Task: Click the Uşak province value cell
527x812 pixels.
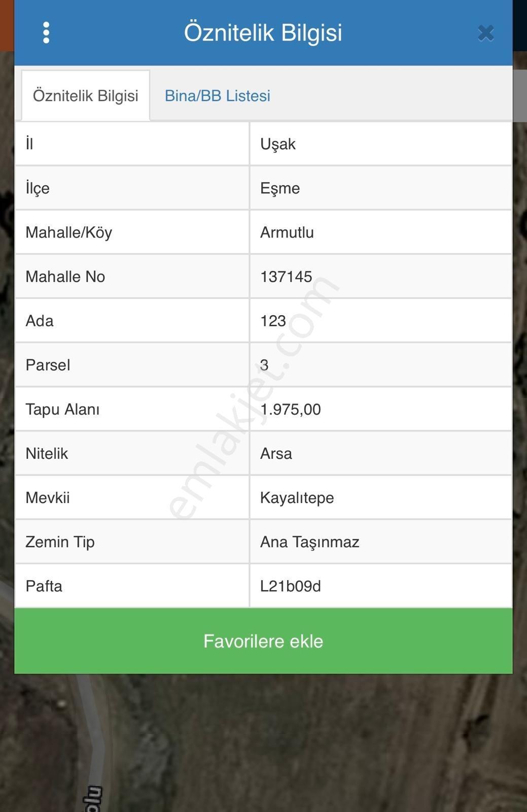Action: click(381, 144)
